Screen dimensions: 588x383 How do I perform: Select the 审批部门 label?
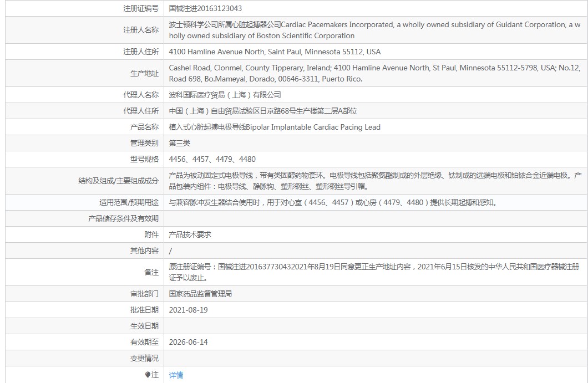144,294
